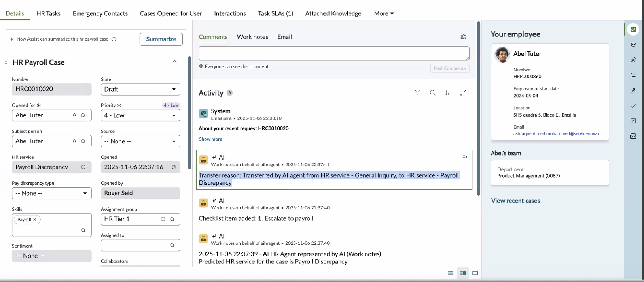This screenshot has width=644, height=282.
Task: Look up Assignment group record
Action: [x=172, y=219]
